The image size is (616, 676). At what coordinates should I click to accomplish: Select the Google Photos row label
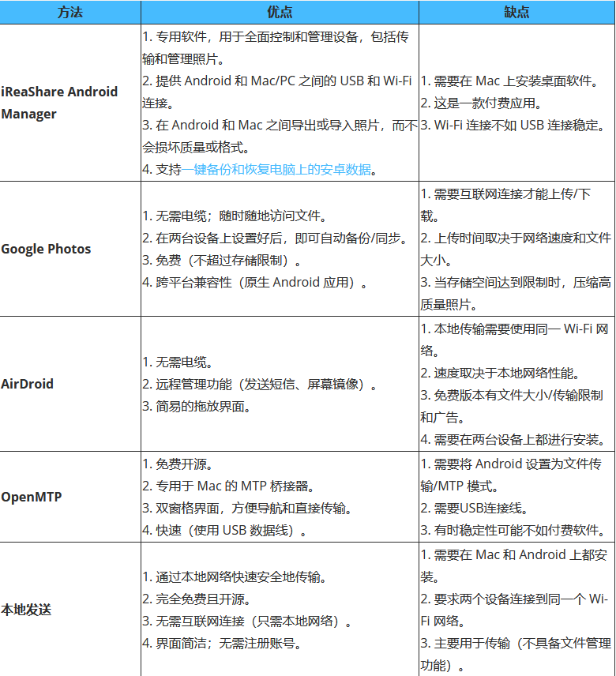[x=46, y=249]
